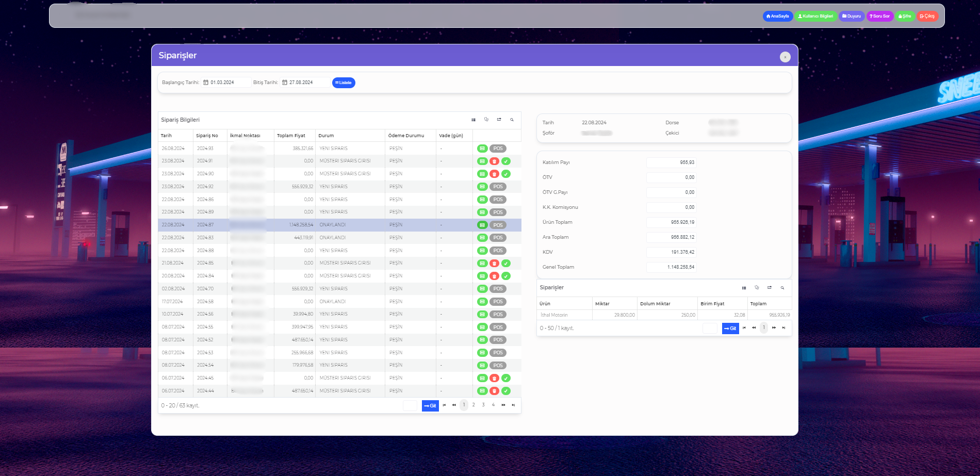
Task: Open the AnaSayfa menu item
Action: (x=778, y=17)
